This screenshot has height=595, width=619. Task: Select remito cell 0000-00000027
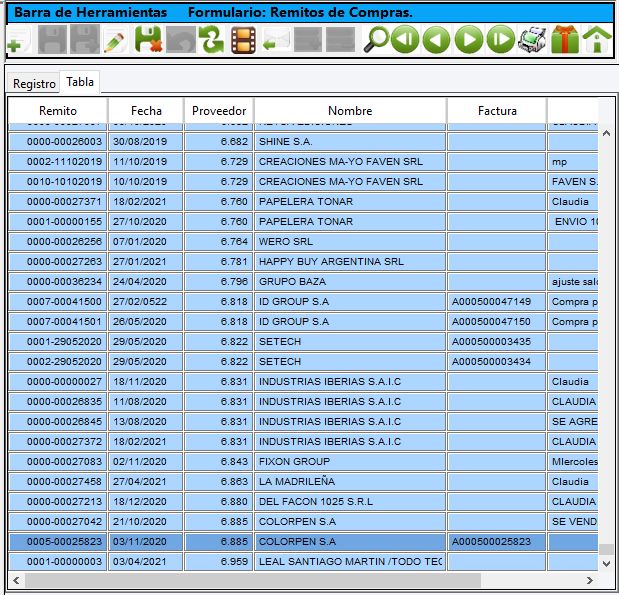tap(58, 382)
